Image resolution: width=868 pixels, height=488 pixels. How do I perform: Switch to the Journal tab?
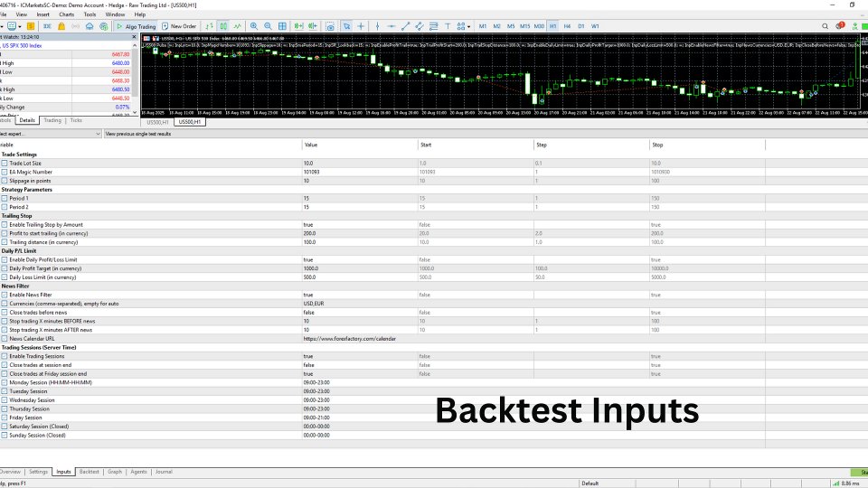[164, 472]
